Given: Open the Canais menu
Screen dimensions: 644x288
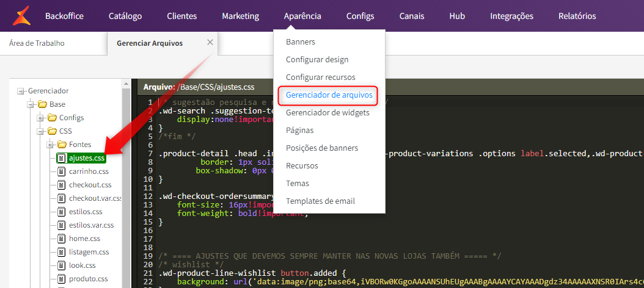Looking at the screenshot, I should pyautogui.click(x=412, y=16).
